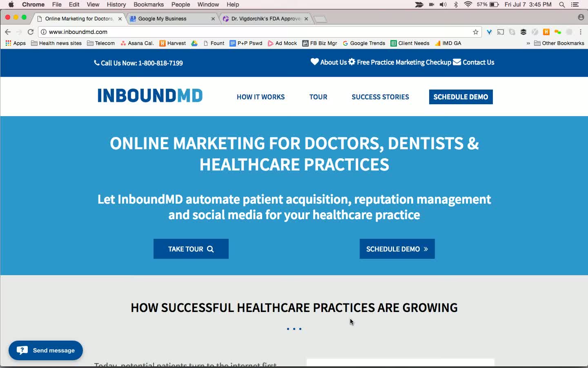The height and width of the screenshot is (368, 588).
Task: Open a new tab button
Action: click(x=321, y=19)
